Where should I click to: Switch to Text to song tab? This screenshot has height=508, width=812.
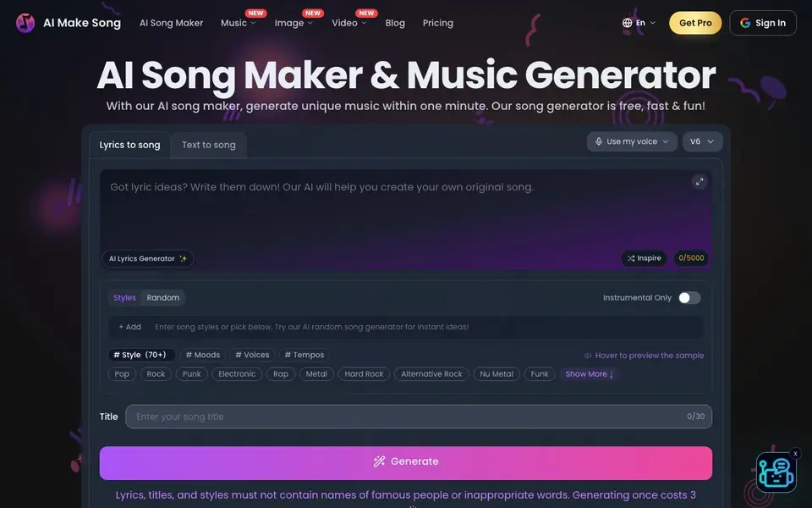pos(209,145)
